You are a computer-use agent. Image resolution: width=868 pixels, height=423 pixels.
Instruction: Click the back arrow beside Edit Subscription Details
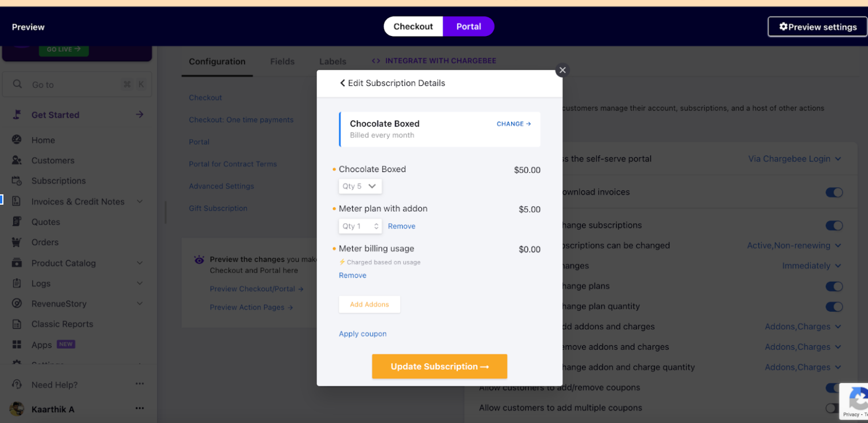(343, 83)
